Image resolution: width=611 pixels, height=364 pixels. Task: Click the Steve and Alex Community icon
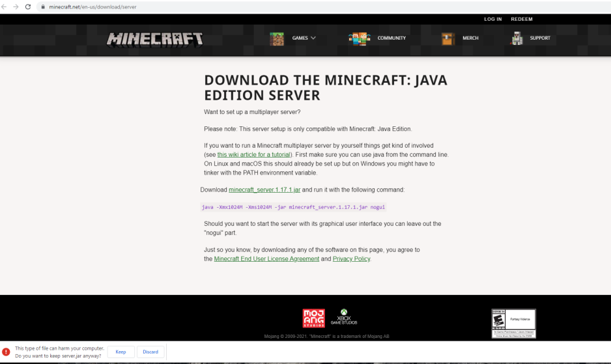360,38
